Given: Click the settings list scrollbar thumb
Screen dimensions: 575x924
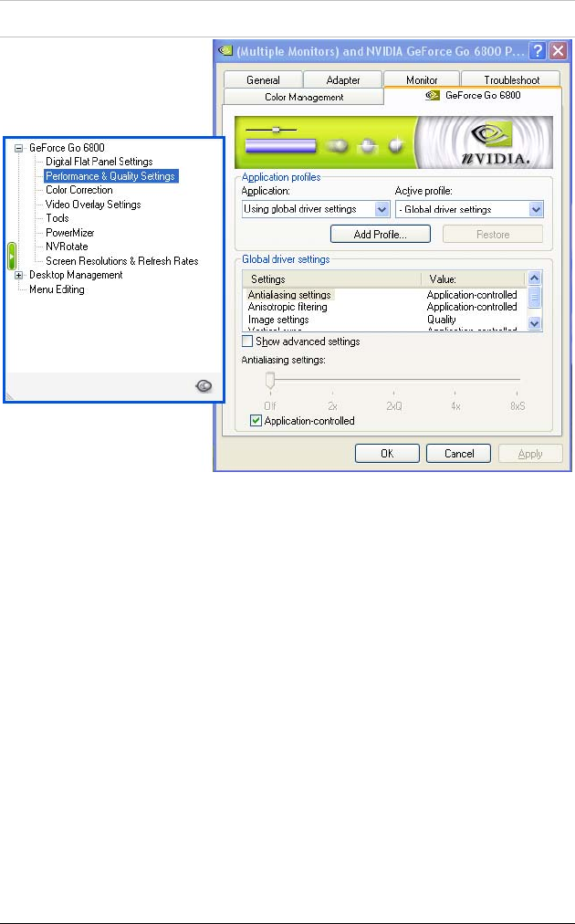Looking at the screenshot, I should point(534,298).
